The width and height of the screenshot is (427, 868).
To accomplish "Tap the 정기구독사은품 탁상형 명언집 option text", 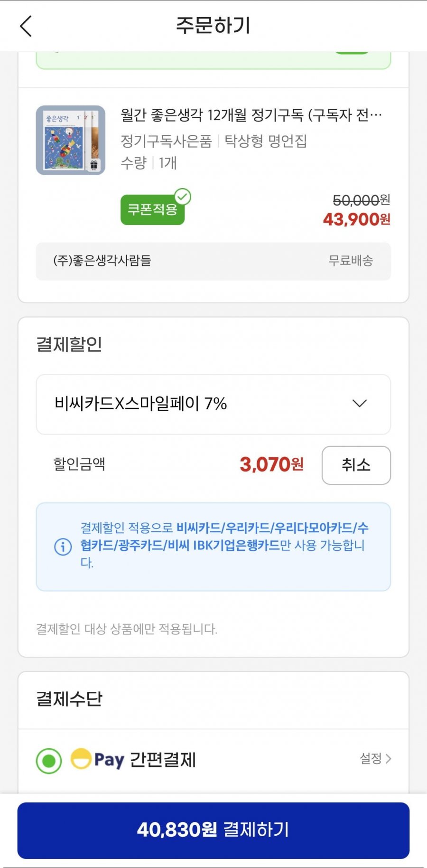I will (x=213, y=141).
